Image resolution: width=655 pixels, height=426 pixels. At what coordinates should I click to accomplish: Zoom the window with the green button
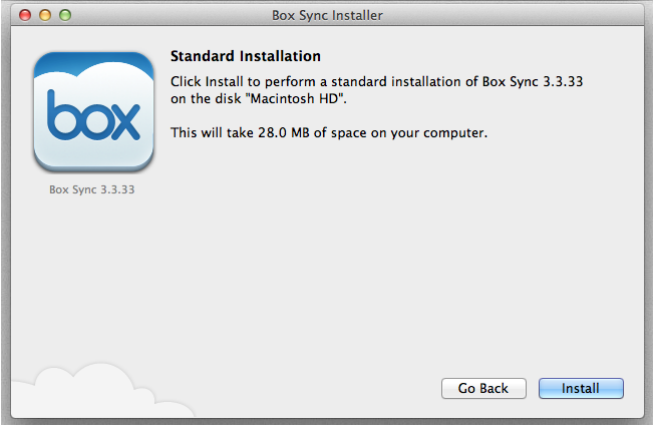tap(65, 15)
